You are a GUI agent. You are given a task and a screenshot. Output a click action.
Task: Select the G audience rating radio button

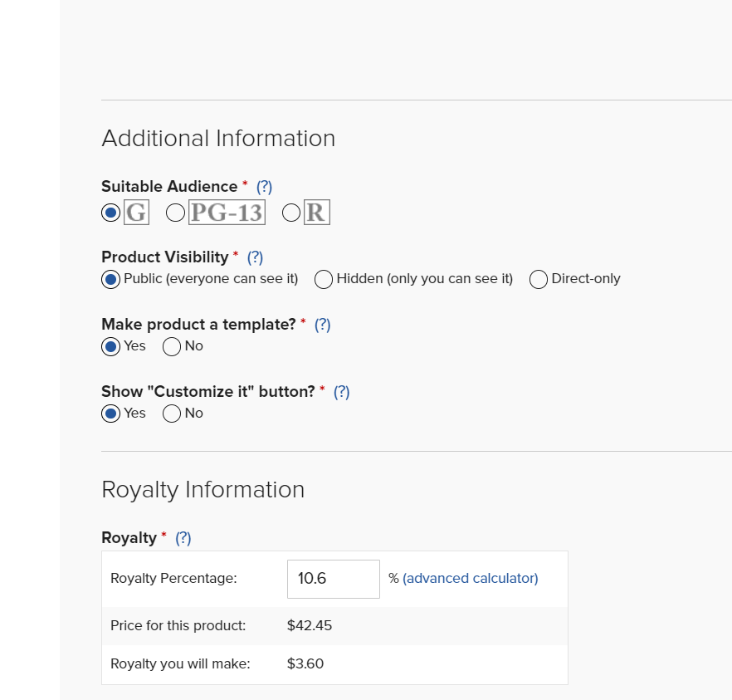pyautogui.click(x=110, y=213)
